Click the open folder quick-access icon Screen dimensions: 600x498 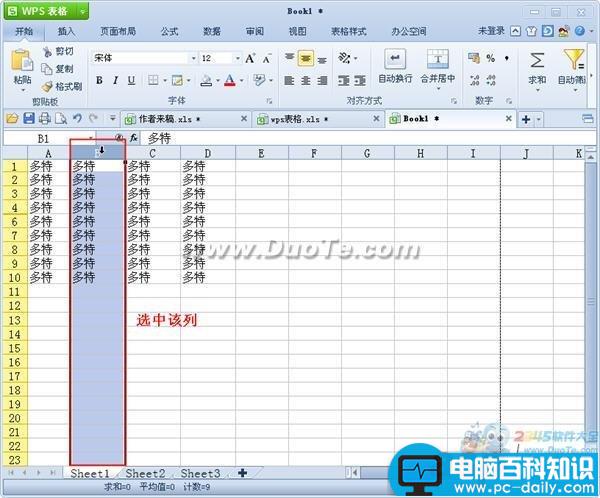click(12, 119)
